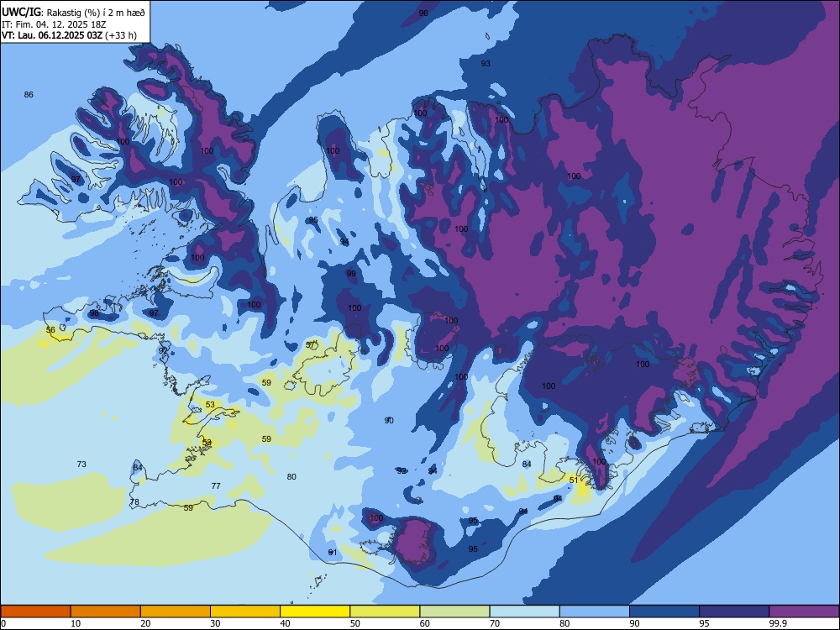Click the 20–30 light orange legend swatch
This screenshot has width=840, height=630.
point(176,612)
